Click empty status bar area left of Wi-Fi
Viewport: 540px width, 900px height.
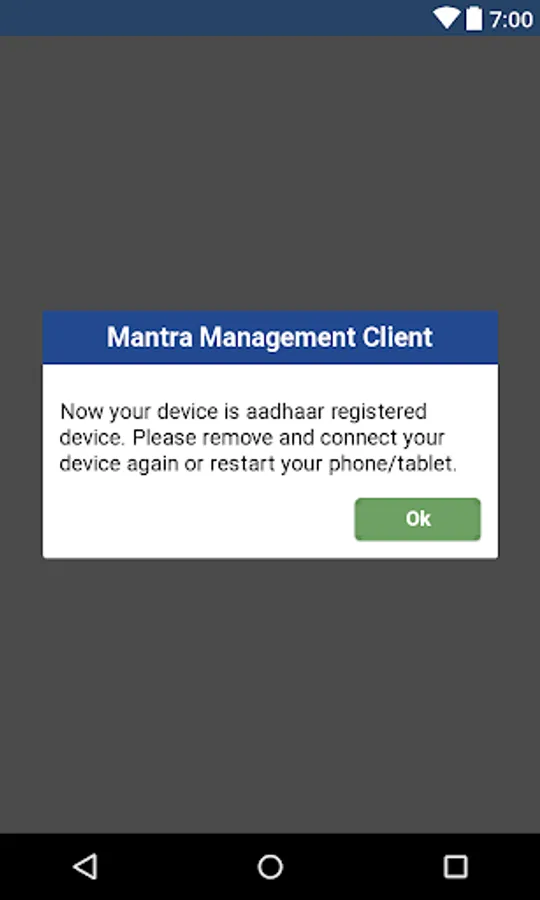[x=212, y=18]
